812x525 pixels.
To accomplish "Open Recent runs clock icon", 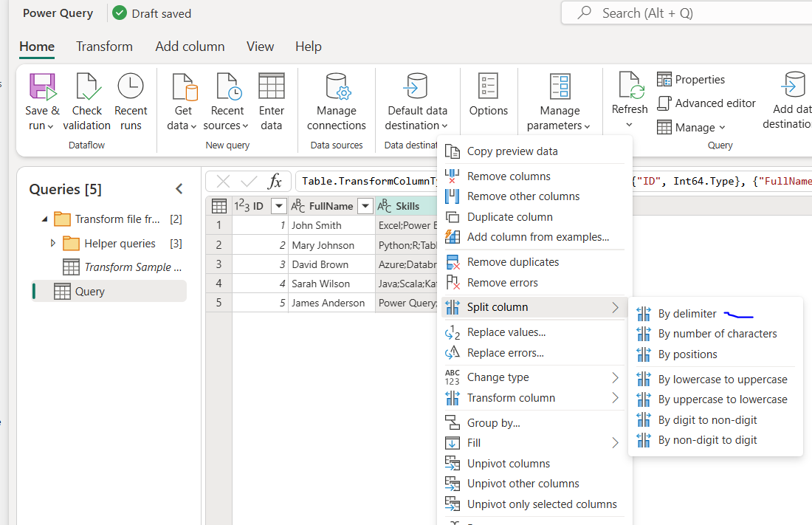I will (131, 87).
